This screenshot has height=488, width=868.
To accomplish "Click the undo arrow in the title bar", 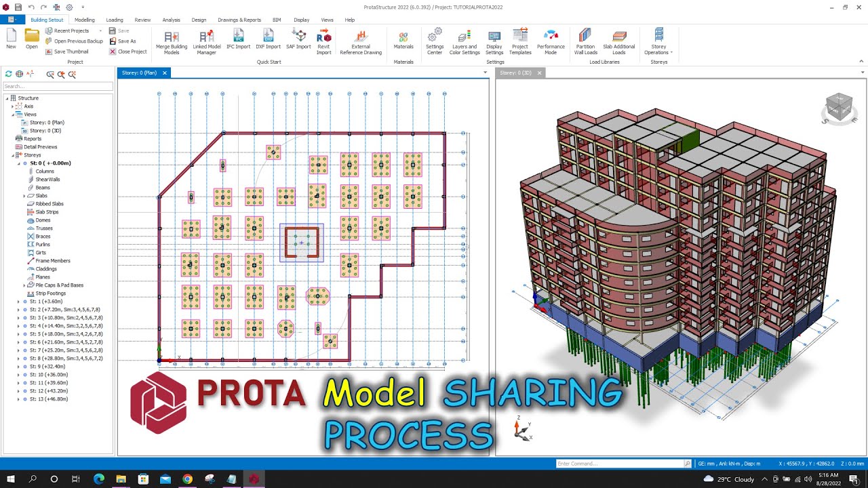I will click(x=31, y=7).
